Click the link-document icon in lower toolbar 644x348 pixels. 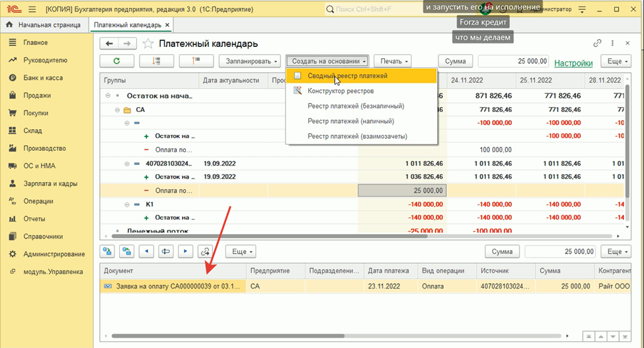pos(205,251)
